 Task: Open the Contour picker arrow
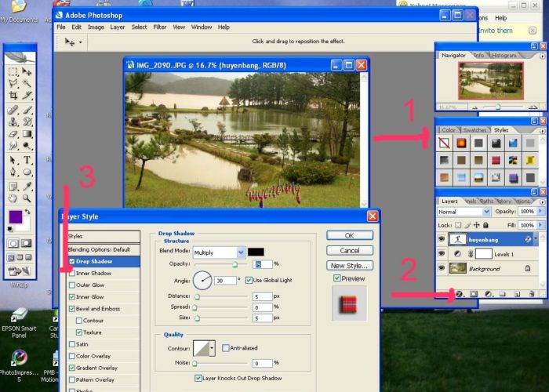pos(212,348)
